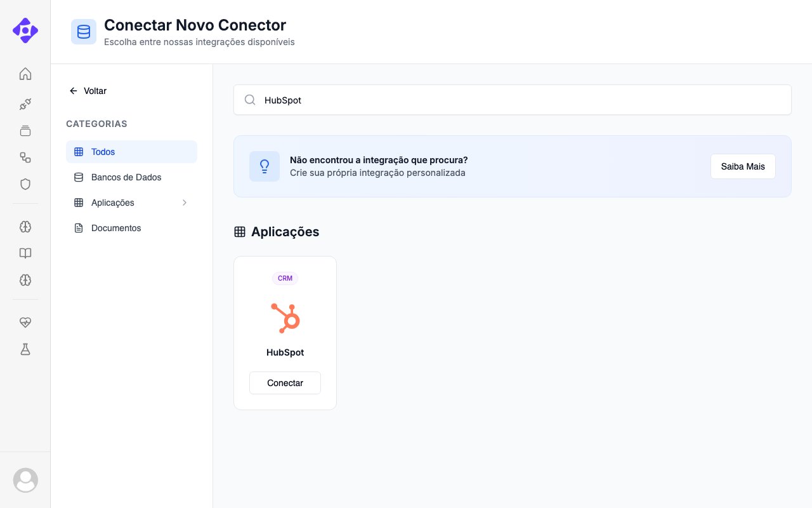
Task: Open the brain icon just below the book icon
Action: [x=25, y=280]
